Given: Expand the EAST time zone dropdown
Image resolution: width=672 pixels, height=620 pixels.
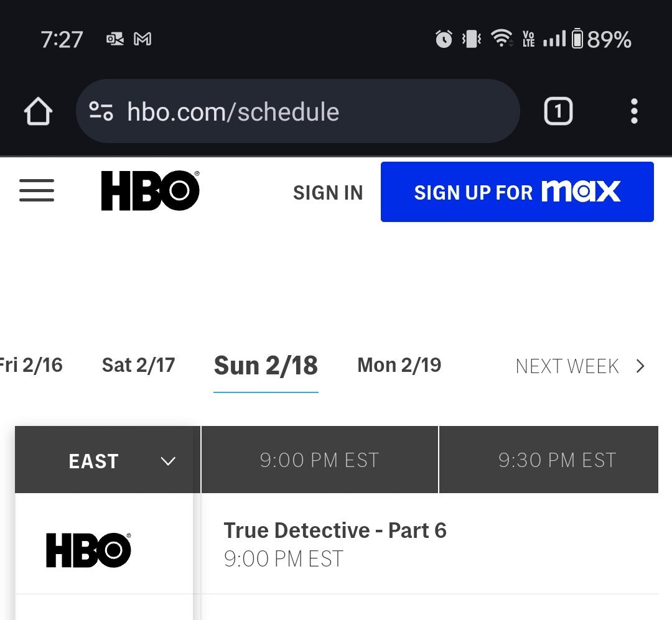Looking at the screenshot, I should (108, 460).
